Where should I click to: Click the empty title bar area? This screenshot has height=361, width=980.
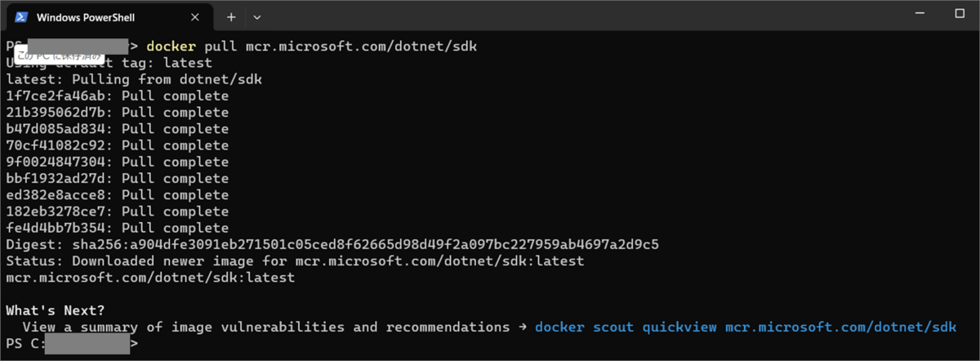tap(572, 16)
